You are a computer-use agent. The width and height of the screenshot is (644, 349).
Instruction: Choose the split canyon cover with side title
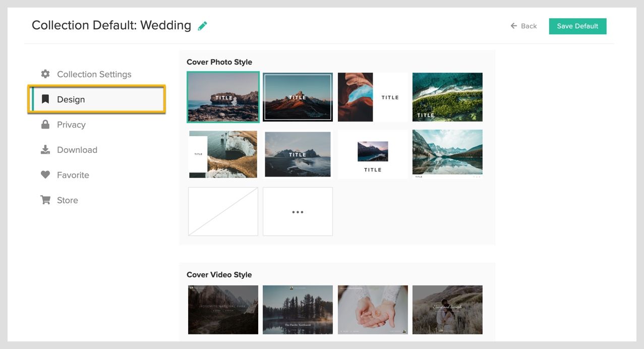[x=373, y=97]
